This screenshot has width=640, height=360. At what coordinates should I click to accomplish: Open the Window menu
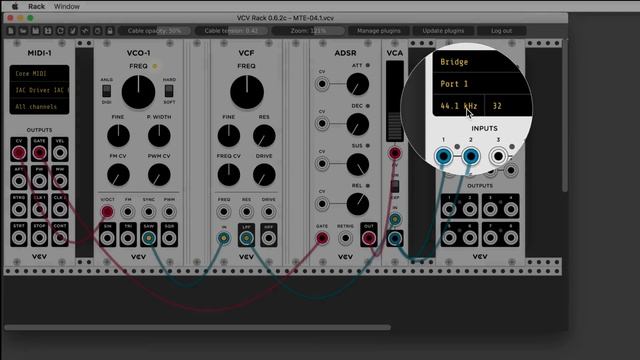click(x=67, y=6)
